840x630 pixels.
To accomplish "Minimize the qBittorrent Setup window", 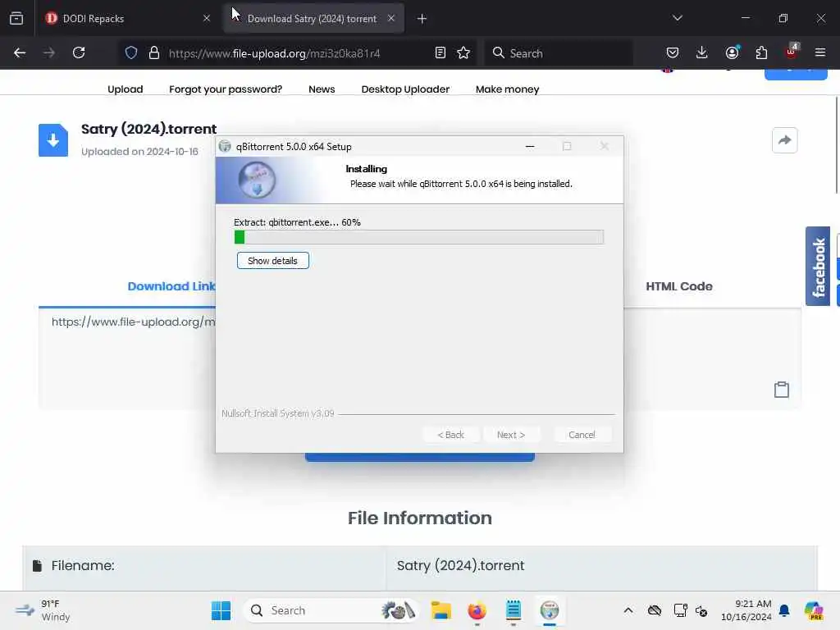I will click(x=530, y=146).
